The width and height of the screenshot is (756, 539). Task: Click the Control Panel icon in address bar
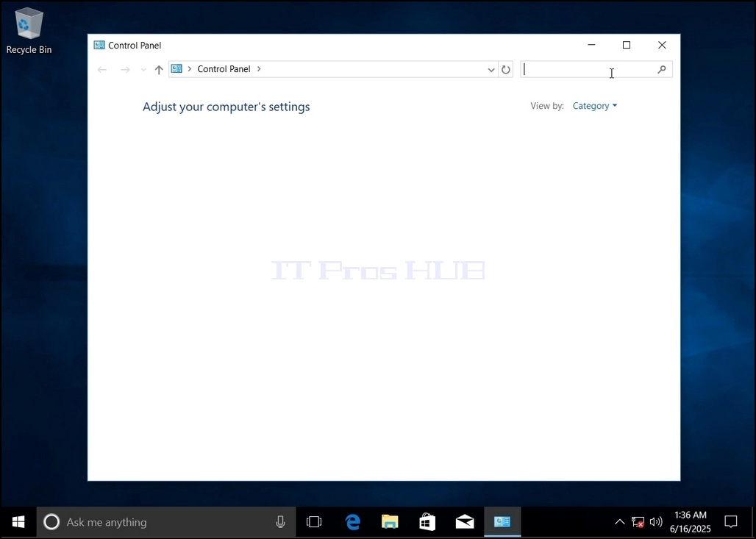(176, 69)
